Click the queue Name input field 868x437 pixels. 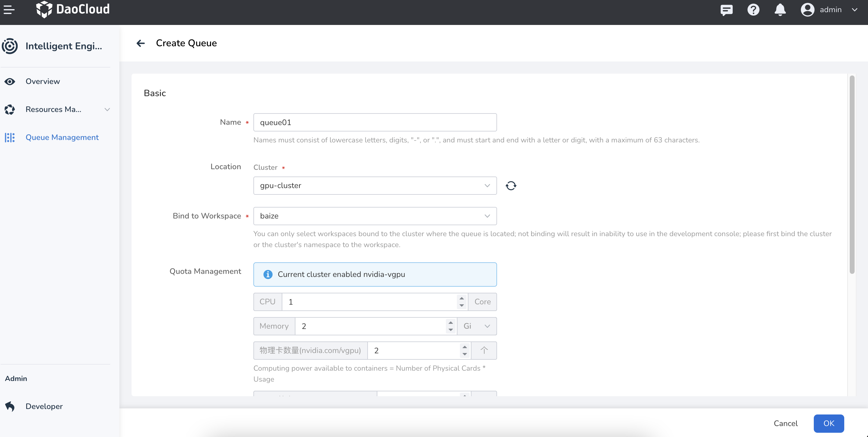(x=375, y=122)
